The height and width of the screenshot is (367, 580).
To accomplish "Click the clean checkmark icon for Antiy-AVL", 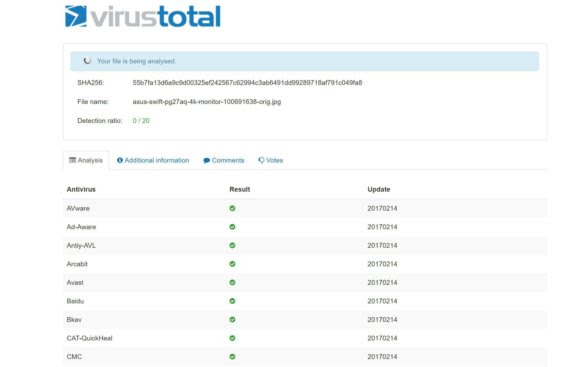I will (x=232, y=245).
